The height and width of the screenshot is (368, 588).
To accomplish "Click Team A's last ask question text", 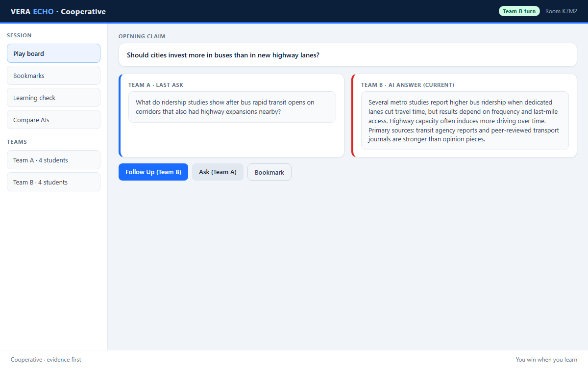I will click(232, 107).
